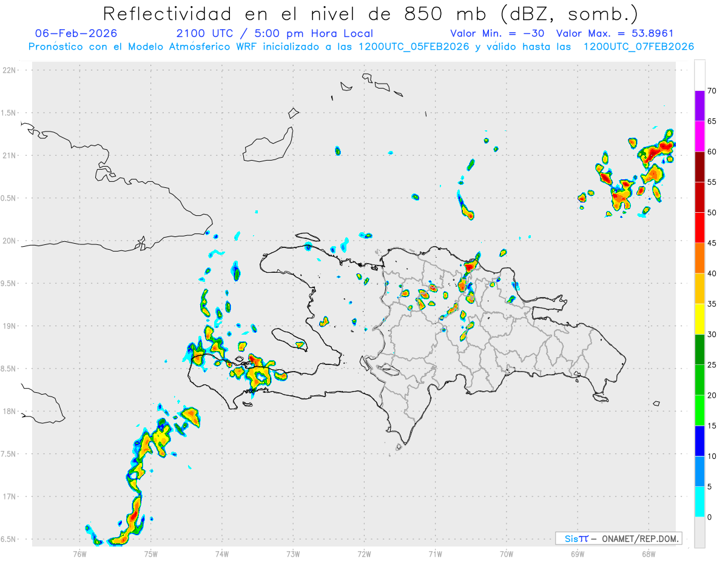Click the initialization time "1200UTC_05FEB2026"
The width and height of the screenshot is (728, 562).
413,47
